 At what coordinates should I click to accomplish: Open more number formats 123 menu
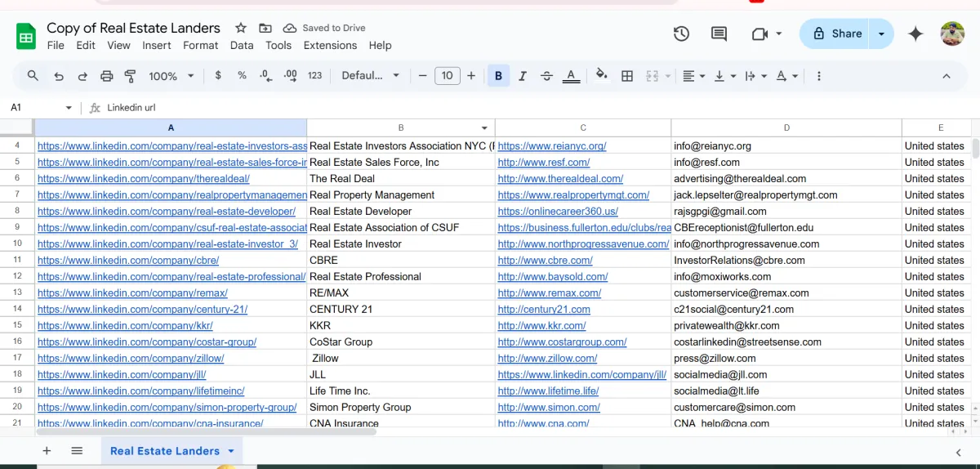pyautogui.click(x=315, y=75)
